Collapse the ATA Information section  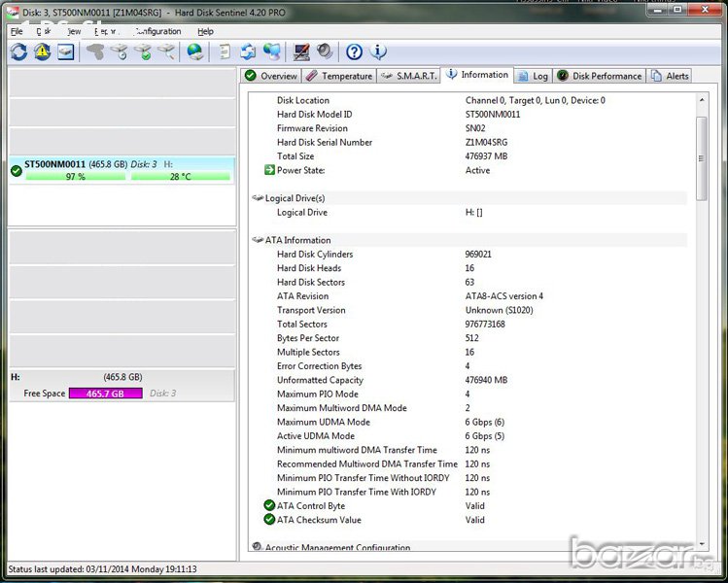tap(258, 240)
